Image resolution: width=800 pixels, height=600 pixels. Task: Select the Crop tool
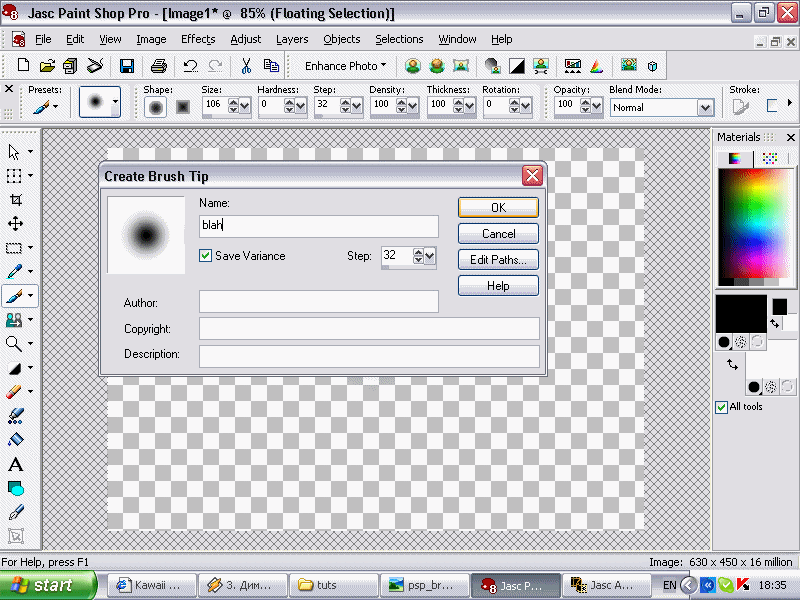point(15,199)
